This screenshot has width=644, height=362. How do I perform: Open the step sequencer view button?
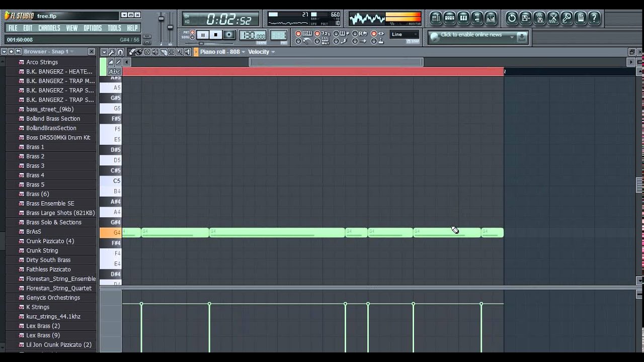click(x=449, y=19)
